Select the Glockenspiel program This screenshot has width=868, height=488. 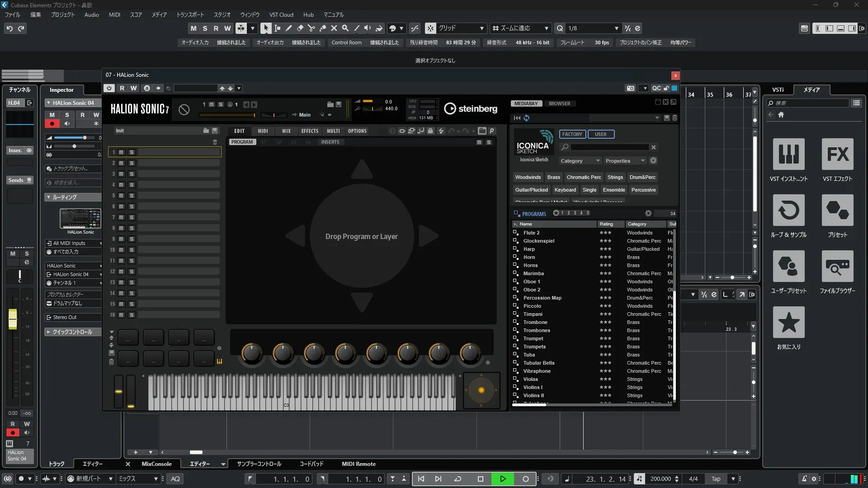coord(538,241)
